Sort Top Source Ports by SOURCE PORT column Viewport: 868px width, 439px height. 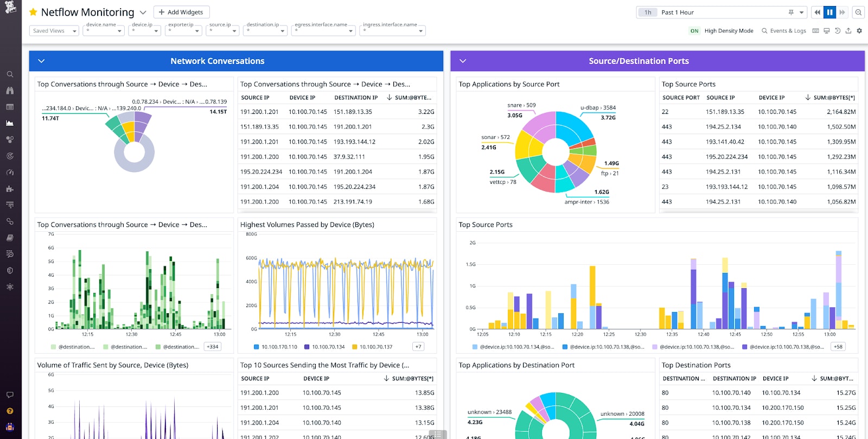coord(681,98)
